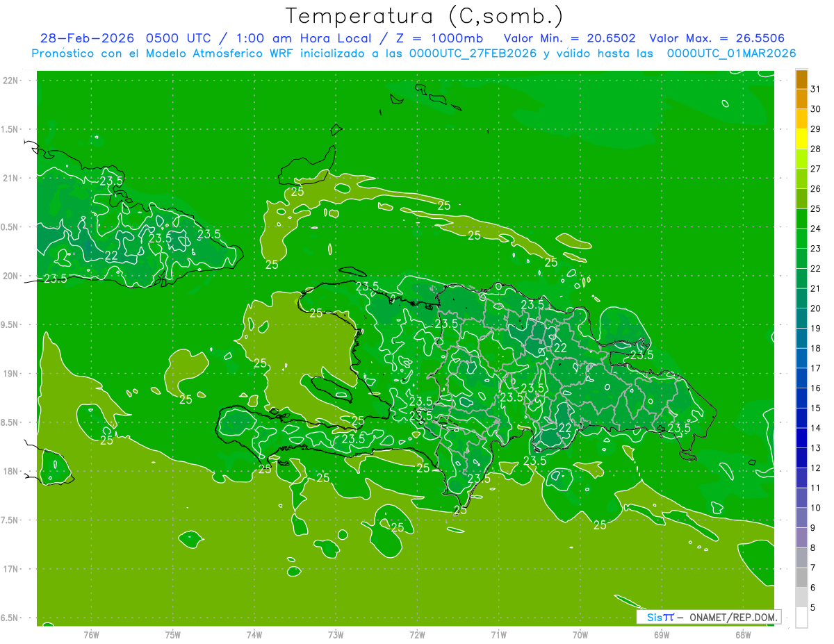The height and width of the screenshot is (644, 834).
Task: Click the legend value '26'
Action: coord(815,189)
